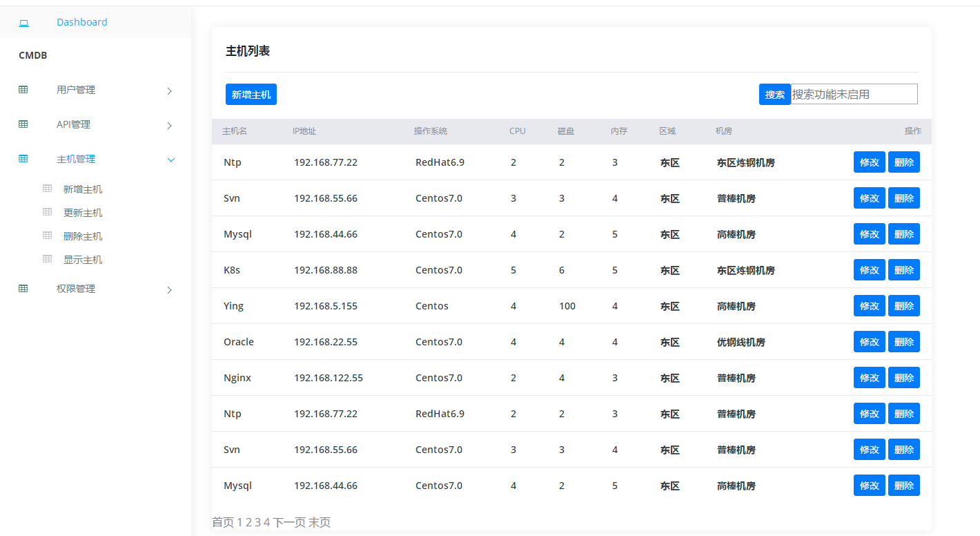The image size is (980, 536).
Task: Click the table icon beside 新增主机 submenu
Action: click(48, 189)
